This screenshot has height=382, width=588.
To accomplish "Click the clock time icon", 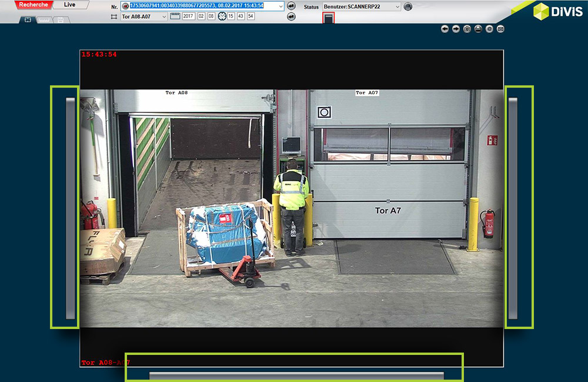I will coord(222,16).
